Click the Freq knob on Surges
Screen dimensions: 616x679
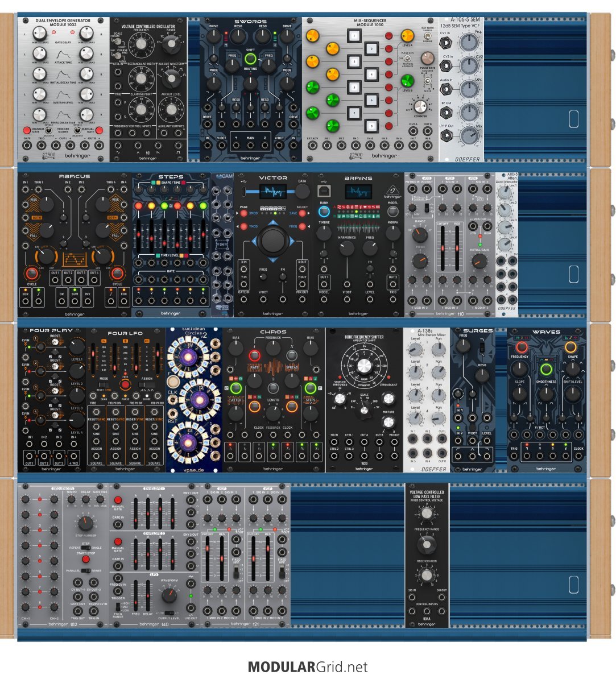tap(463, 346)
